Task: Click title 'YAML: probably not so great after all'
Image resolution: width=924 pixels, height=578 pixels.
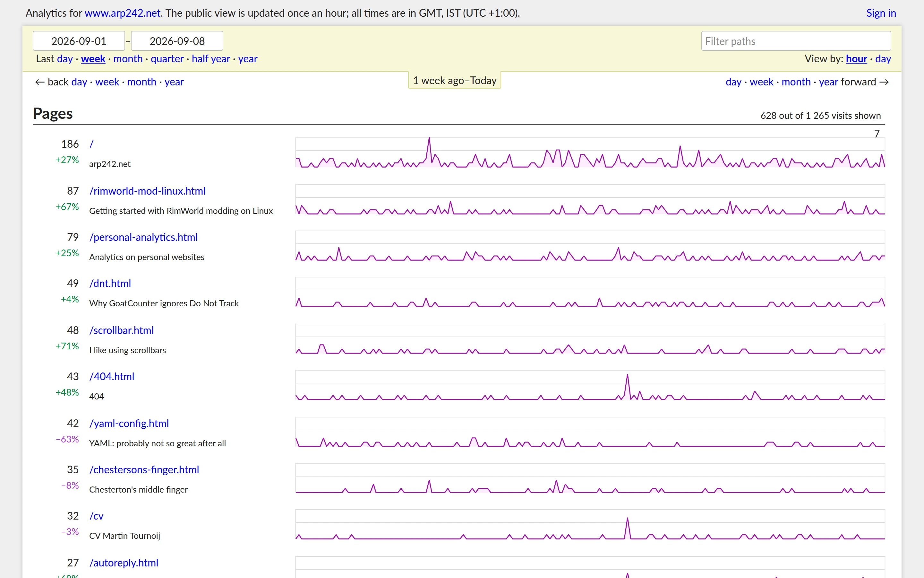Action: click(157, 443)
